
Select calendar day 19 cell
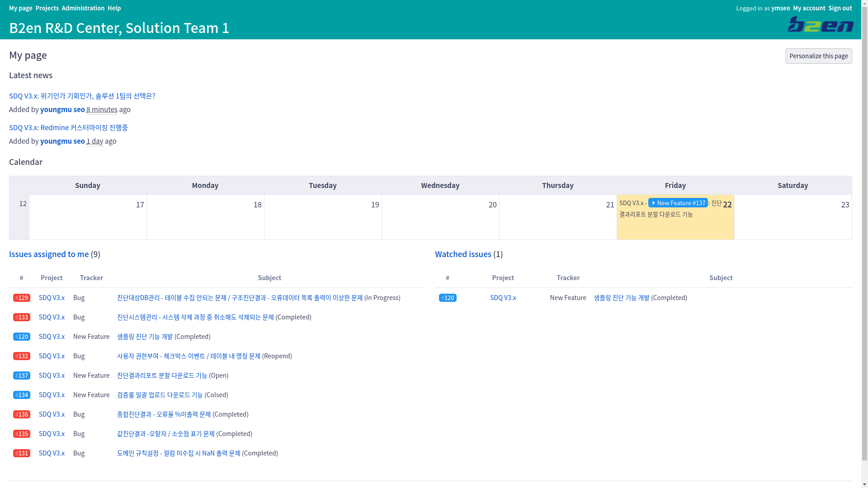323,217
